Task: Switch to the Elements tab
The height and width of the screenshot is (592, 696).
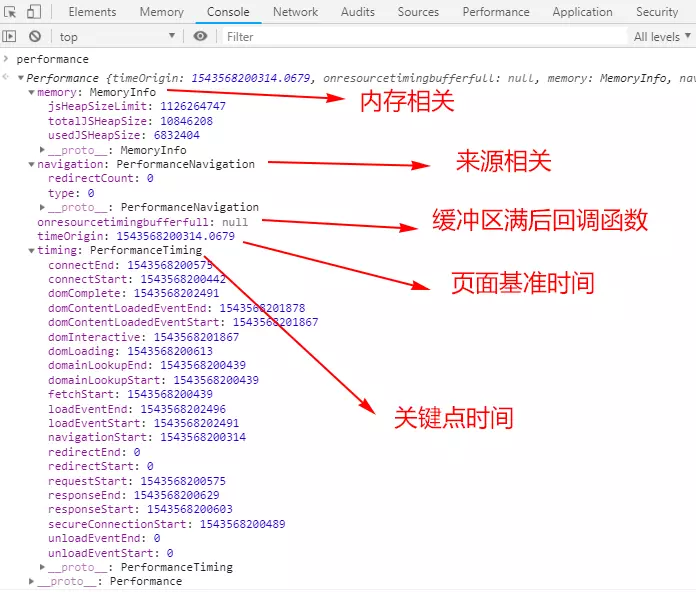Action: tap(92, 12)
